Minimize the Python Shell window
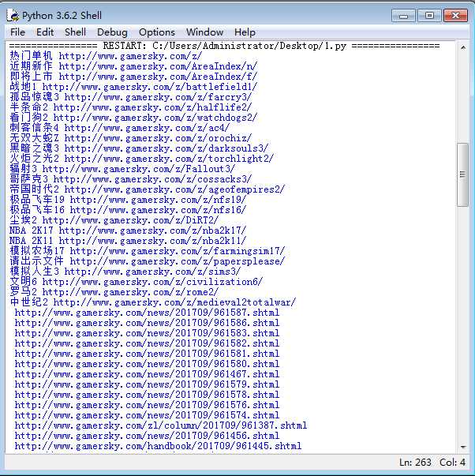The height and width of the screenshot is (476, 475). [x=403, y=16]
